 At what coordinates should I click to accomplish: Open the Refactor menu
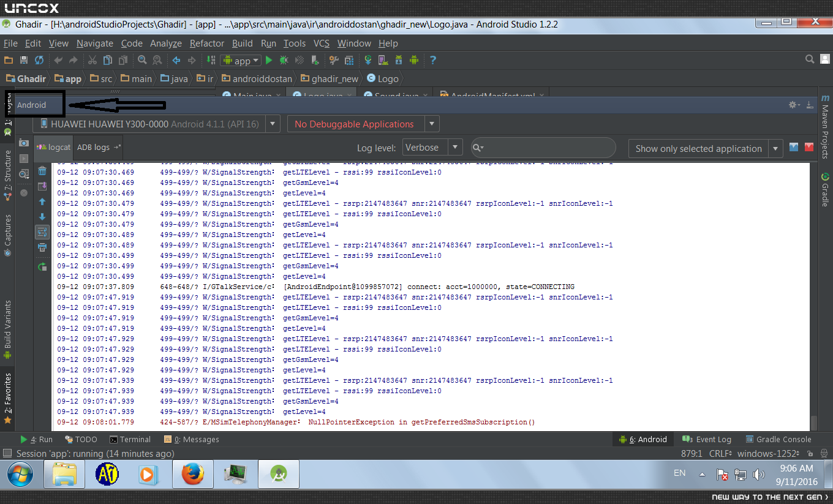click(x=207, y=43)
